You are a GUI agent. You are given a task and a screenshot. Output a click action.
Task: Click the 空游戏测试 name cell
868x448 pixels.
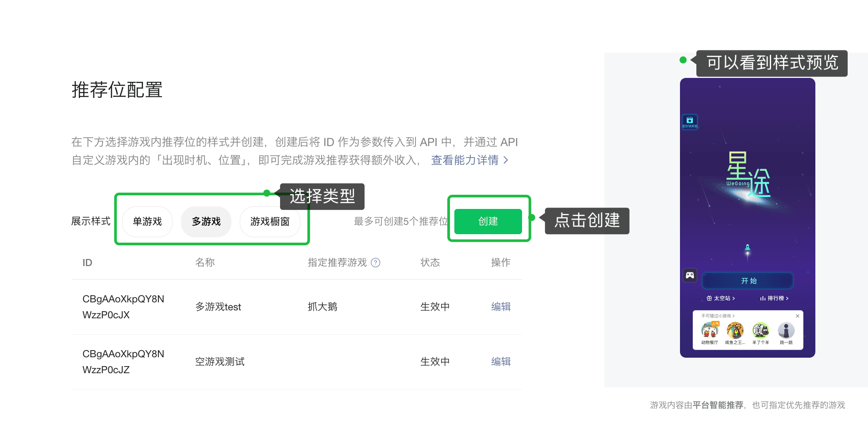[220, 362]
